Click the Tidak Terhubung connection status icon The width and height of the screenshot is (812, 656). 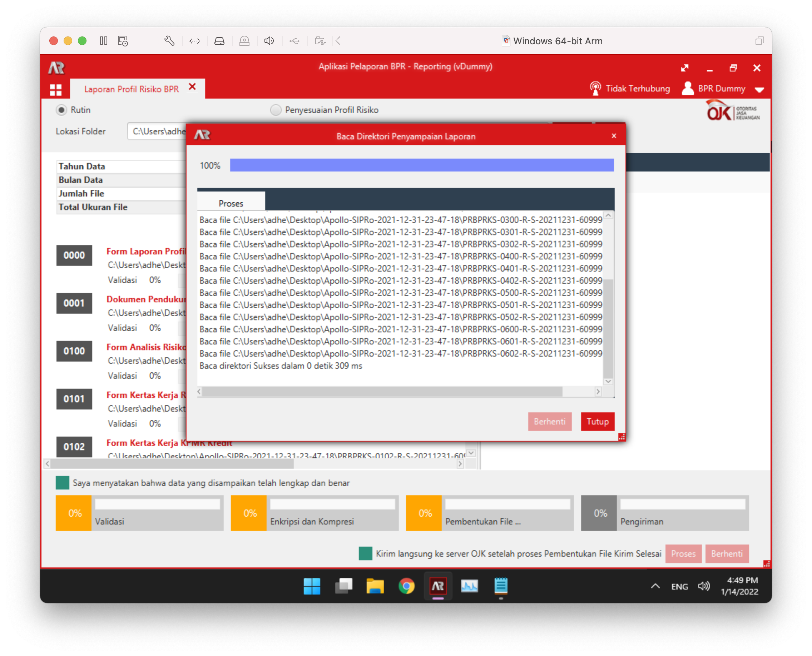point(595,88)
